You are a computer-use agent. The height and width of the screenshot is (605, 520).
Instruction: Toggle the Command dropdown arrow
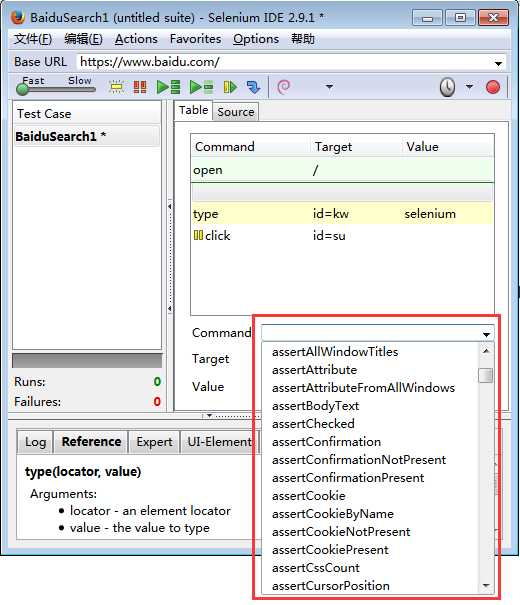coord(486,334)
